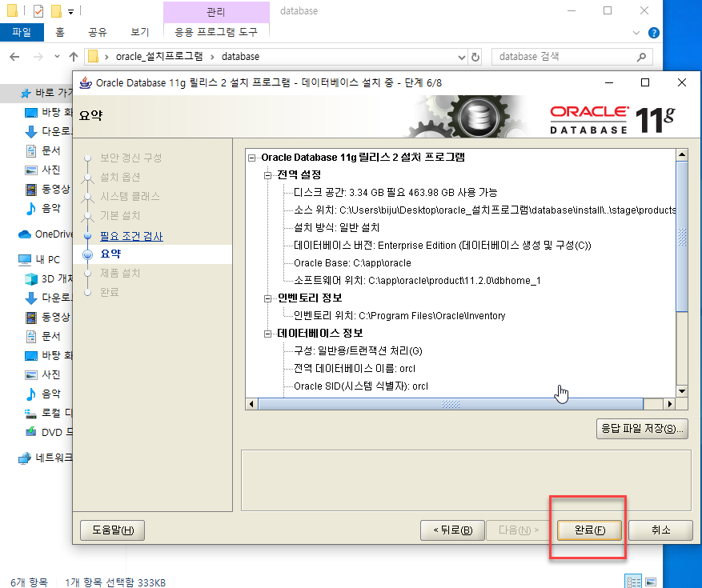The width and height of the screenshot is (702, 588).
Task: Open the address bar history dropdown
Action: tap(462, 58)
